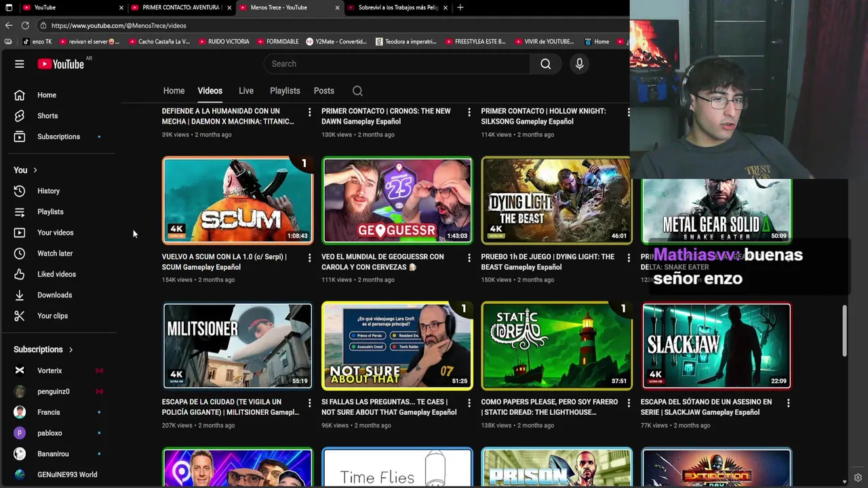The image size is (868, 488).
Task: Open options menu for GeoGuessr video
Action: (469, 258)
